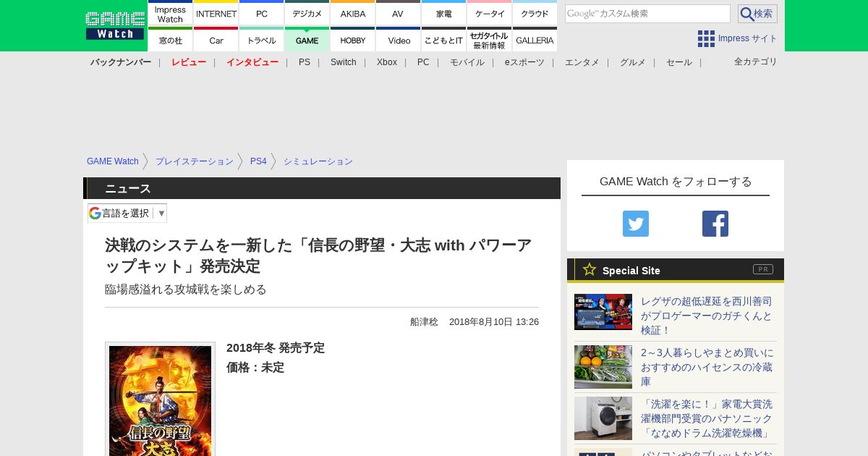This screenshot has width=868, height=456.
Task: Click the article headline text
Action: coord(318,256)
